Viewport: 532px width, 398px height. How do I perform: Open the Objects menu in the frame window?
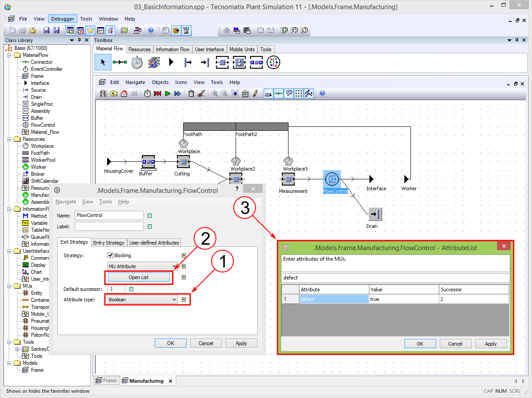160,82
